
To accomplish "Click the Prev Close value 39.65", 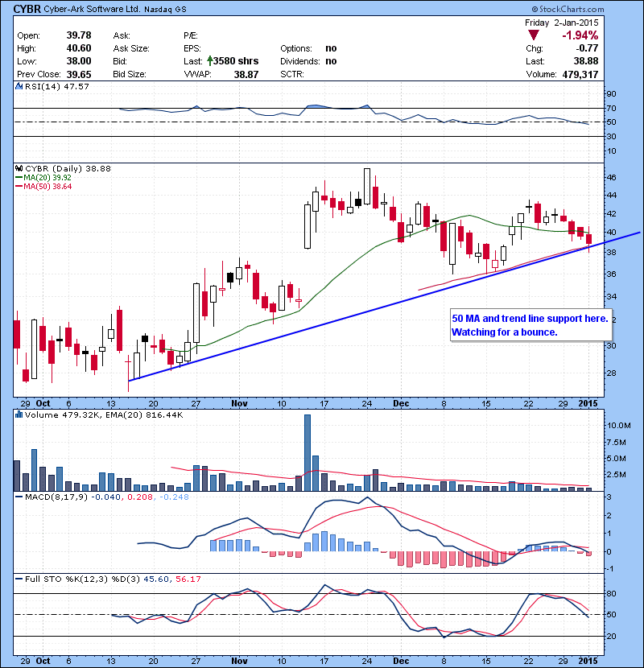I will [79, 74].
